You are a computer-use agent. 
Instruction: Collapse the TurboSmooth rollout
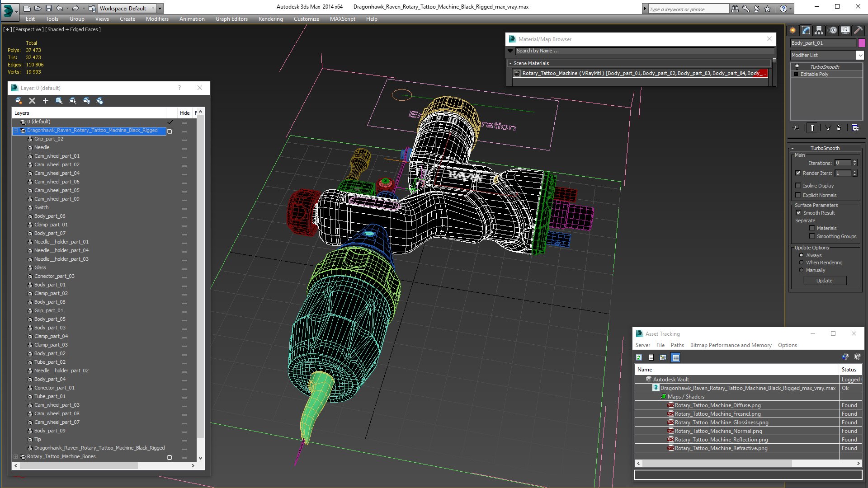click(x=825, y=148)
